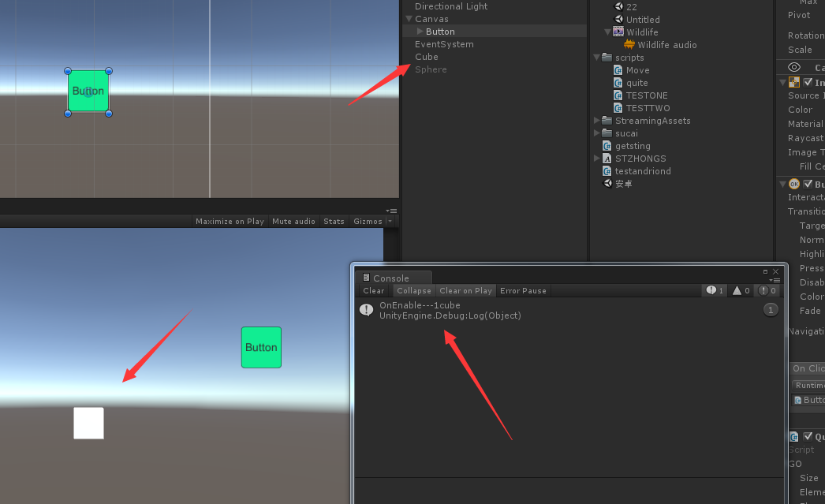Select Cube in Hierarchy
Image resolution: width=825 pixels, height=504 pixels.
(x=426, y=57)
